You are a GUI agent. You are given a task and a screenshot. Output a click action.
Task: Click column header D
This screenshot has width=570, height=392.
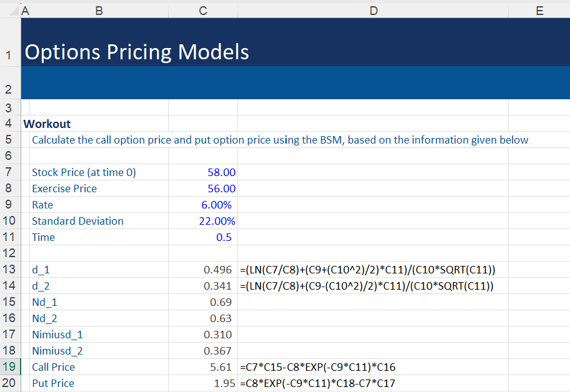click(373, 10)
